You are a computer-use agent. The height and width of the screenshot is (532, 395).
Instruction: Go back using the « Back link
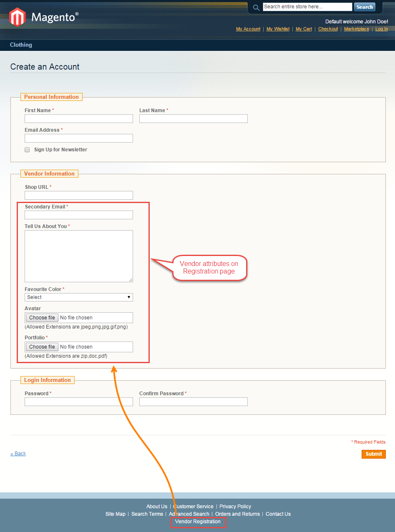pos(18,453)
